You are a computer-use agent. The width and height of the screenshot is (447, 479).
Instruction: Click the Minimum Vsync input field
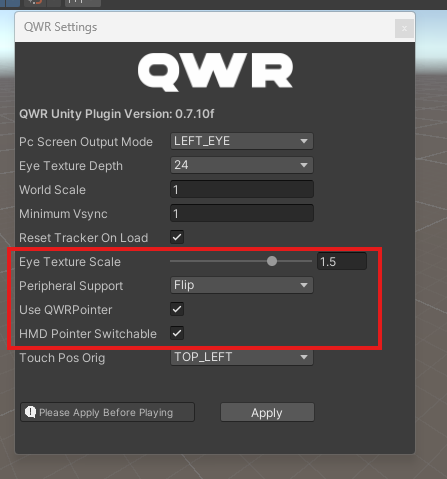pos(242,213)
